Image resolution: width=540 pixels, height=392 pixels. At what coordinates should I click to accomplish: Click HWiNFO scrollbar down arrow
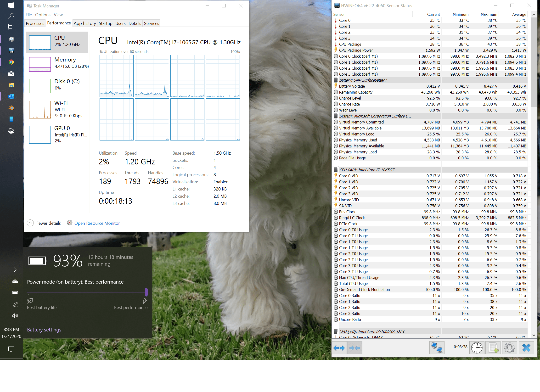click(x=534, y=335)
